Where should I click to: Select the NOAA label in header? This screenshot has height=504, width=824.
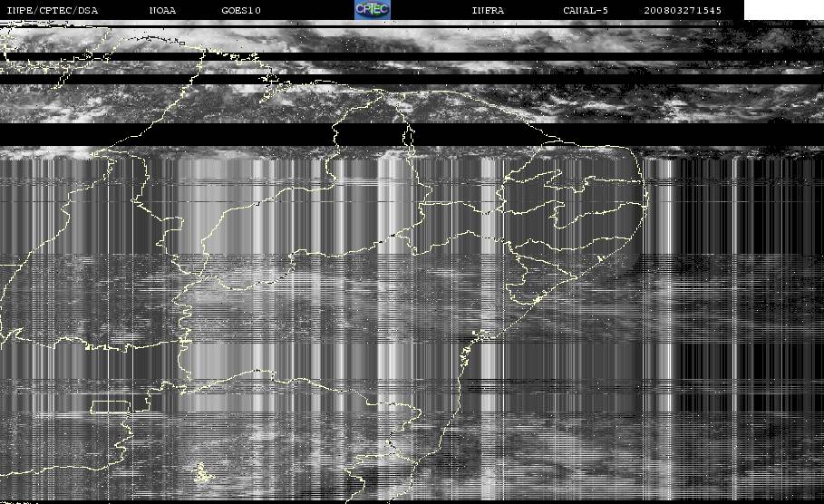[162, 10]
